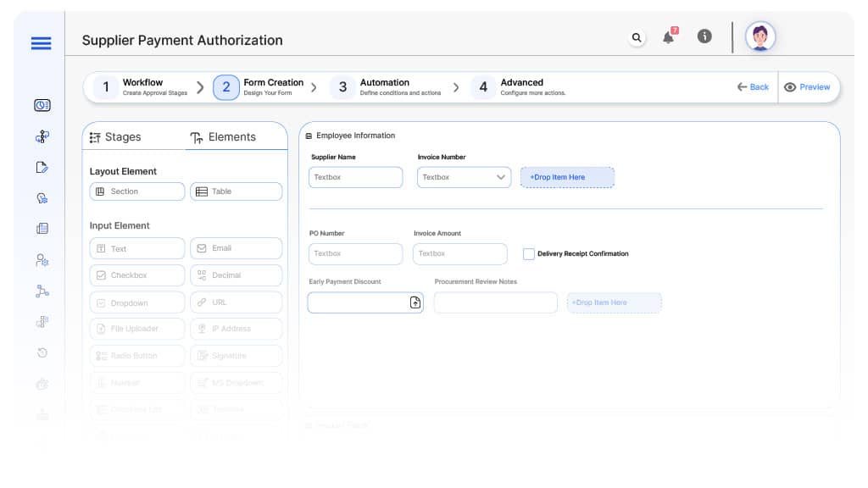Go to step 3 Automation
The width and height of the screenshot is (868, 488).
[x=387, y=87]
